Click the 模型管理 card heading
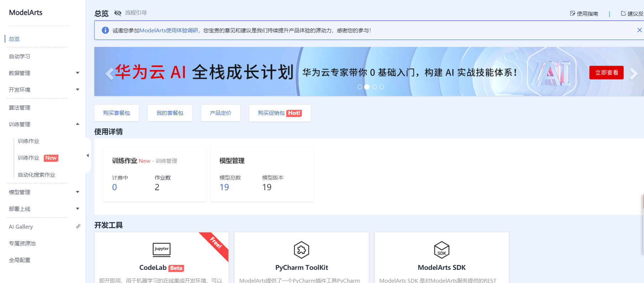 point(232,161)
